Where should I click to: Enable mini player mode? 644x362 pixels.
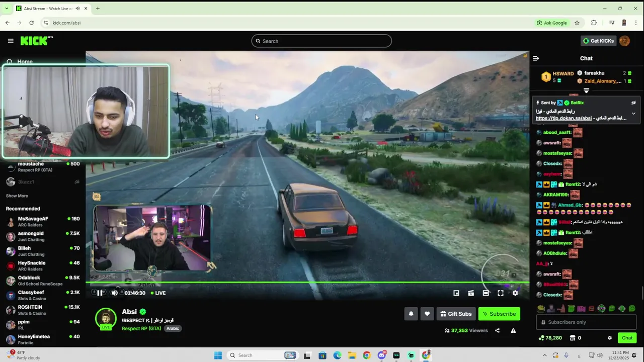(456, 293)
